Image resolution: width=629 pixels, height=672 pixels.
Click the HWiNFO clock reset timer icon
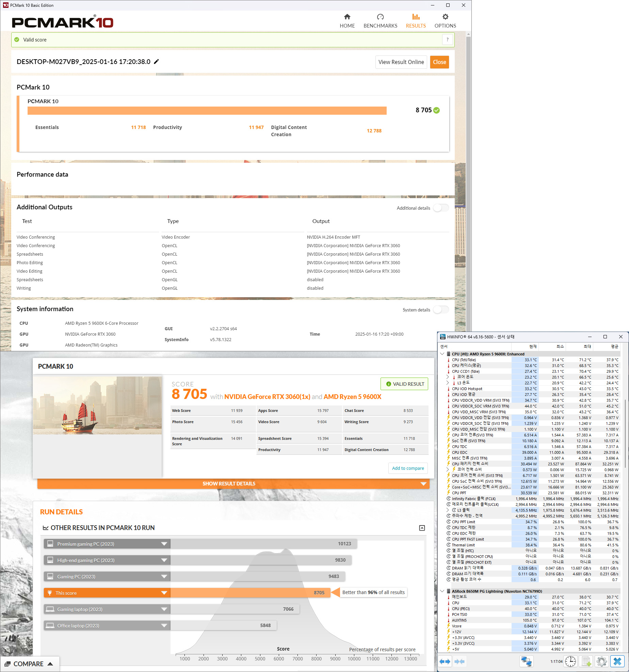[570, 661]
